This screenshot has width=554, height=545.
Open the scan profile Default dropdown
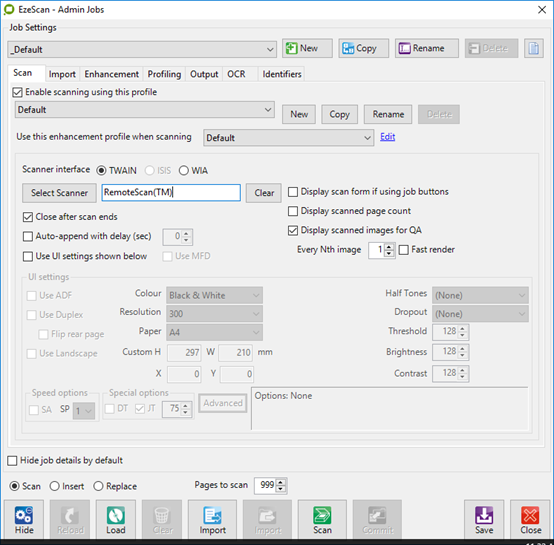pyautogui.click(x=145, y=110)
